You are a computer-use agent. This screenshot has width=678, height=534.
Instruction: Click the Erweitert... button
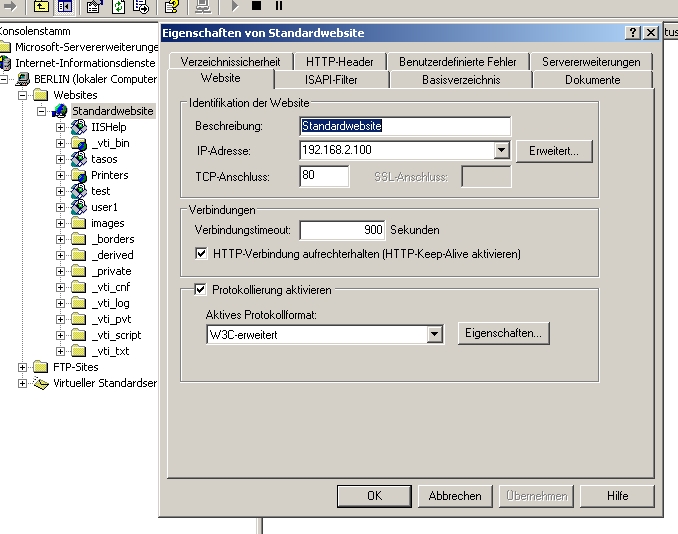click(554, 151)
